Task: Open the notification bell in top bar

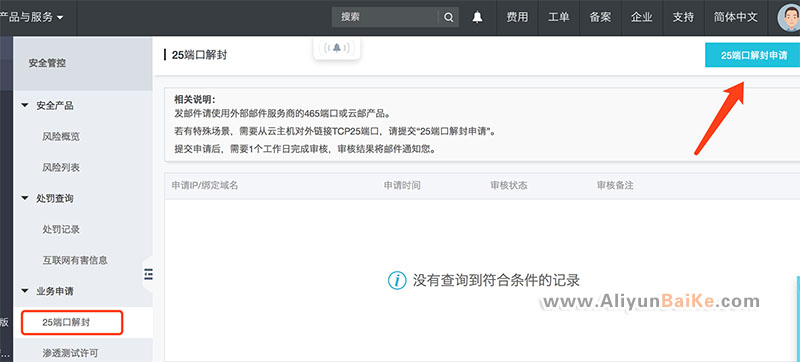Action: pyautogui.click(x=477, y=17)
